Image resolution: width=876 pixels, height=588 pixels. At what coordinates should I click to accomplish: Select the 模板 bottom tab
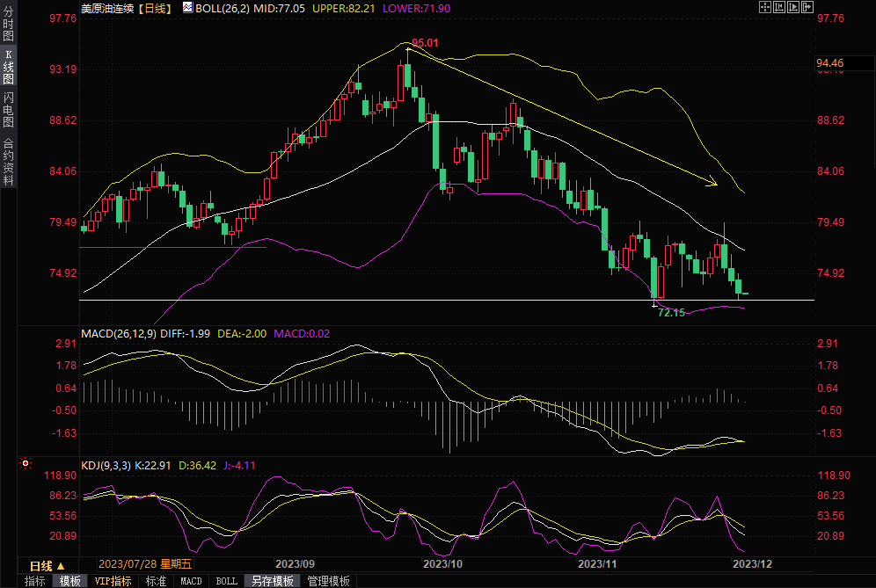pyautogui.click(x=70, y=581)
